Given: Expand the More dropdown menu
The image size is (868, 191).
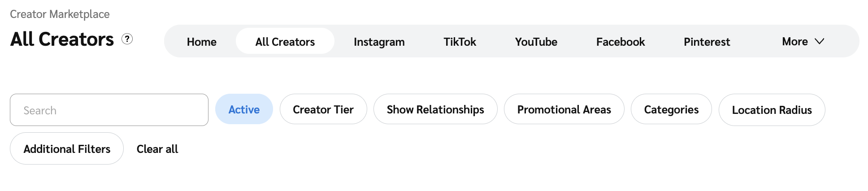Looking at the screenshot, I should 795,42.
